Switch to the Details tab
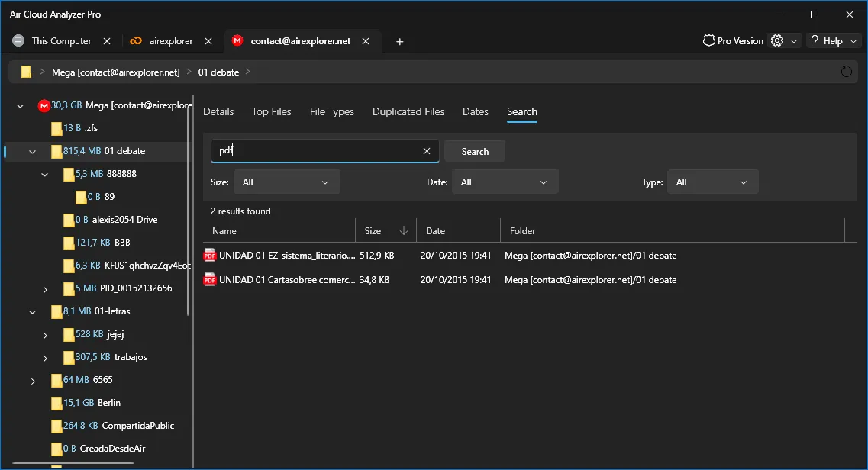 point(218,111)
